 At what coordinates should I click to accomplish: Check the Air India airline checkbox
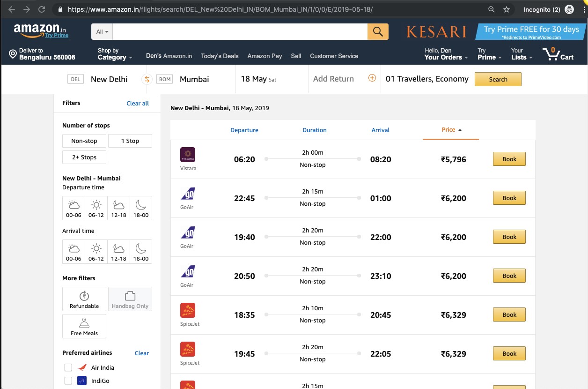click(x=68, y=367)
